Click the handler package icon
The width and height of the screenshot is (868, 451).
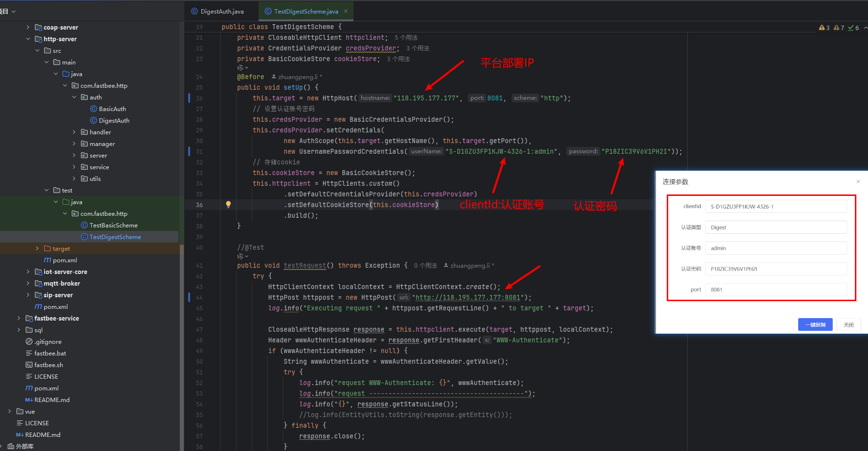pos(84,132)
